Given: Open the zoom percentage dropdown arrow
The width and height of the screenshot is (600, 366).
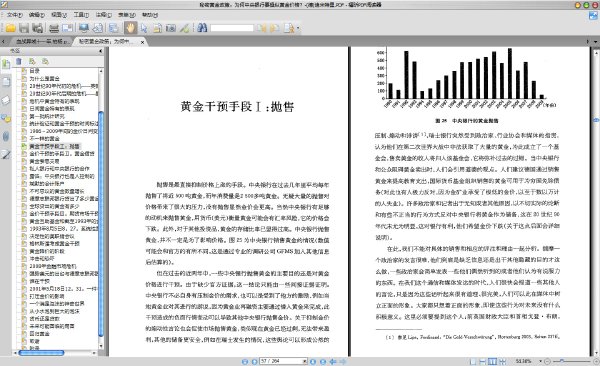Looking at the screenshot, I should pyautogui.click(x=540, y=361).
